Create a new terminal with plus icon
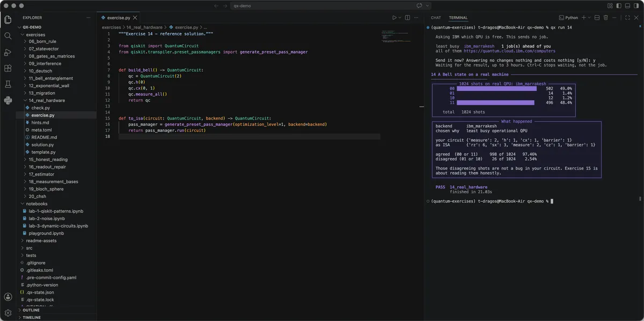Image resolution: width=644 pixels, height=321 pixels. (x=584, y=18)
